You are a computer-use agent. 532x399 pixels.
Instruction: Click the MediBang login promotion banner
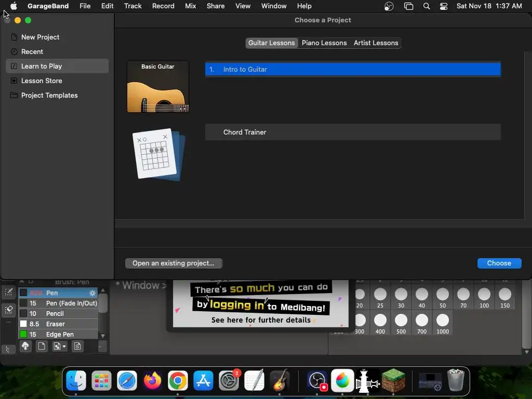(261, 303)
